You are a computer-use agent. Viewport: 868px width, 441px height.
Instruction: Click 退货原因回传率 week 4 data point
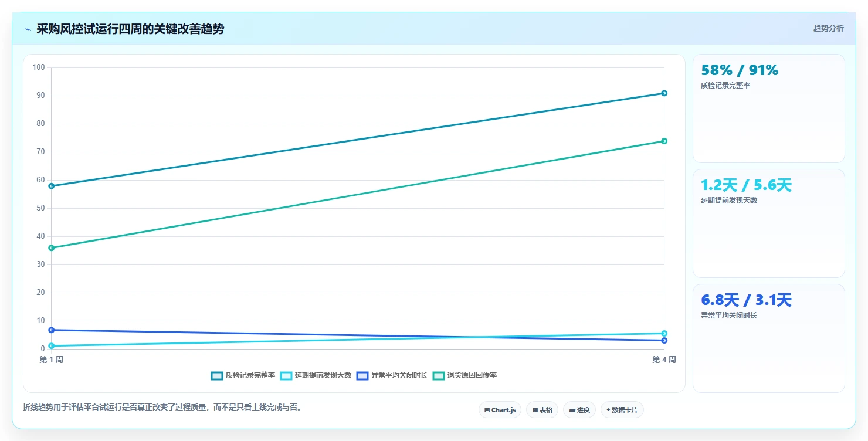[x=664, y=141]
